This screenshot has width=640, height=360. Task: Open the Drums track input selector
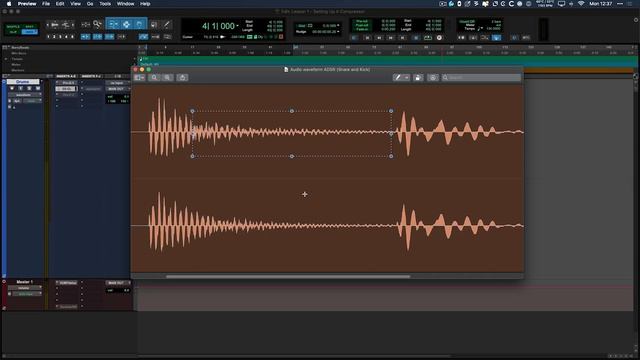(x=118, y=83)
